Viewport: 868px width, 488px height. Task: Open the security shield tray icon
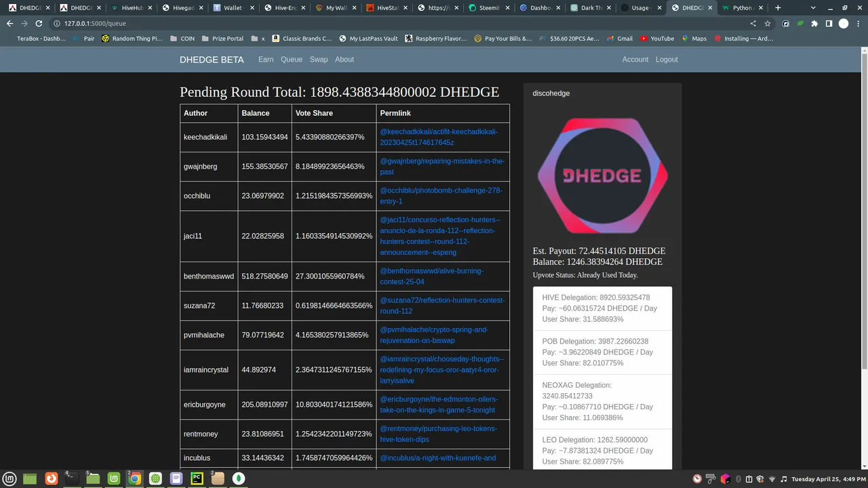coord(760,479)
